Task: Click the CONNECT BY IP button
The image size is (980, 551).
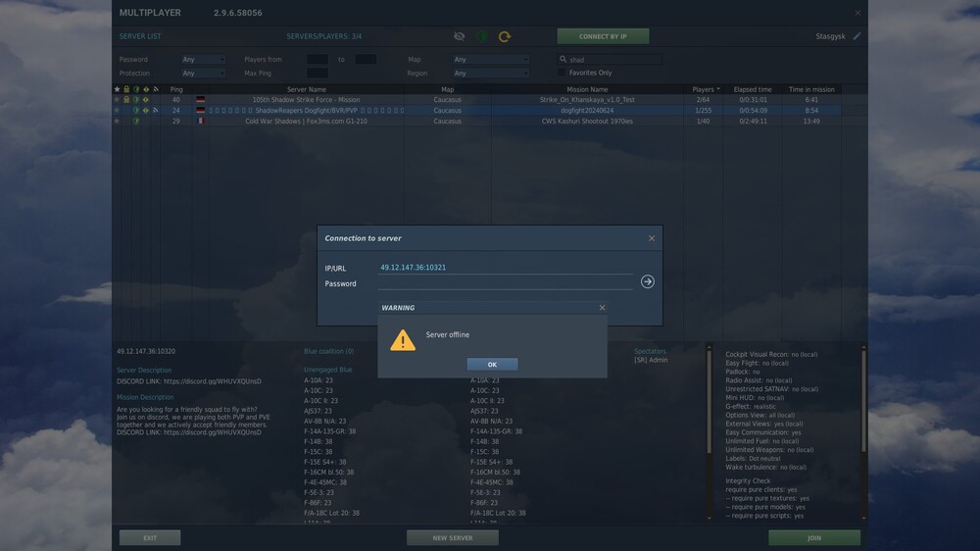Action: tap(603, 36)
